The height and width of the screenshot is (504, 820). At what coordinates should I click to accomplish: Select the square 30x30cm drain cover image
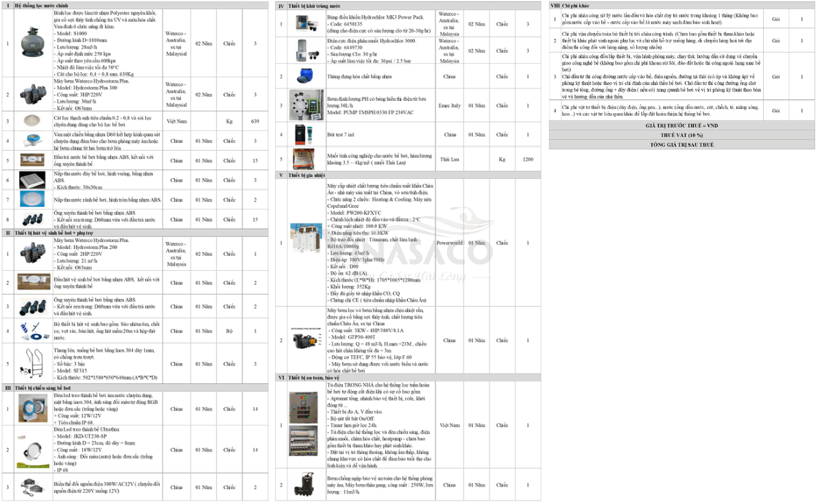click(32, 160)
